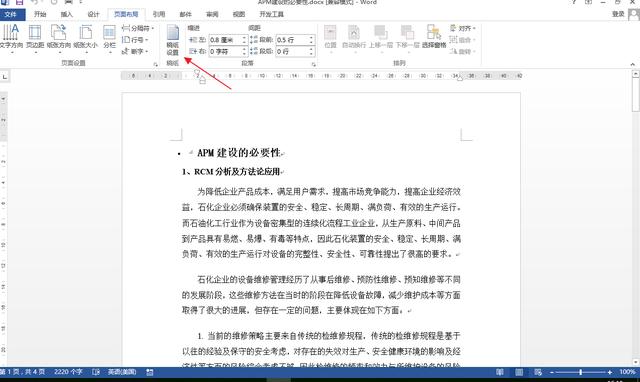Click the 自动换行 wrap text button
The image size is (640, 382).
[354, 38]
